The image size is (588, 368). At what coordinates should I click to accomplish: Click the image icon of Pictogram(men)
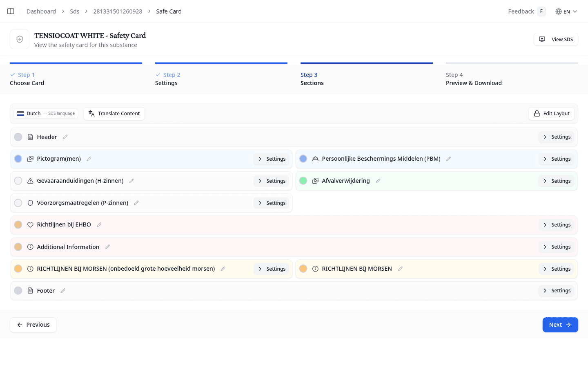(x=30, y=159)
